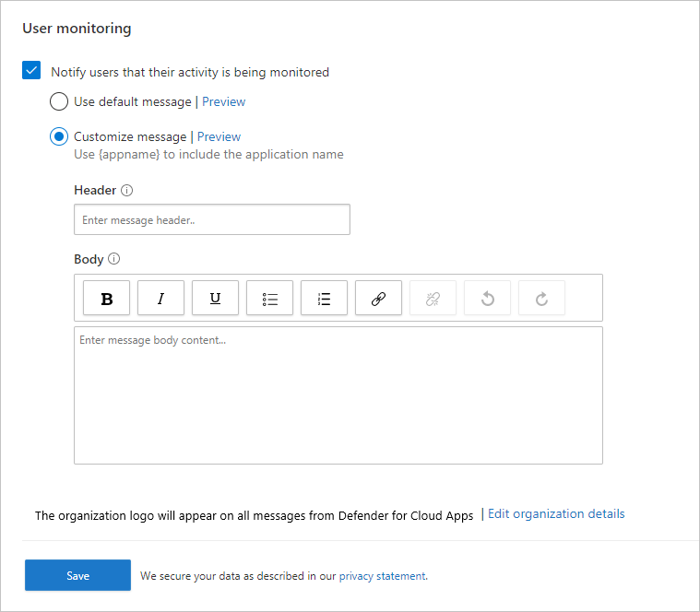
Task: Open Preview of the default message
Action: pyautogui.click(x=224, y=101)
